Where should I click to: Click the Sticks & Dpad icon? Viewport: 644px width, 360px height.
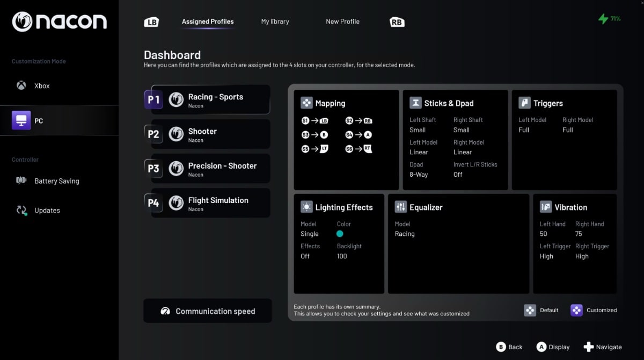415,103
